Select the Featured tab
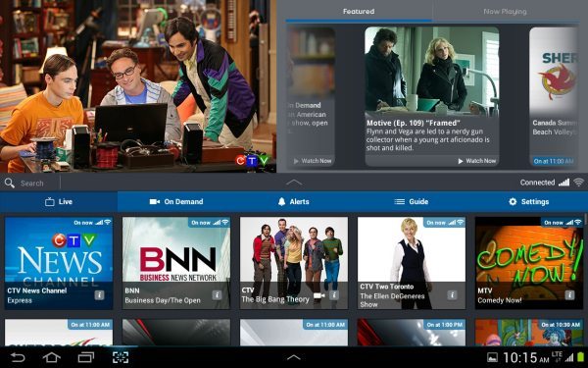588x368 pixels. point(359,12)
